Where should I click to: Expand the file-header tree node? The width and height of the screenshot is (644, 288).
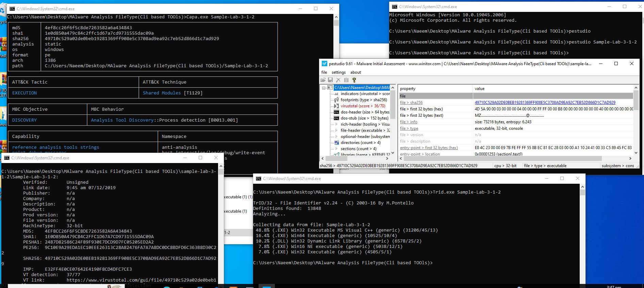click(336, 130)
